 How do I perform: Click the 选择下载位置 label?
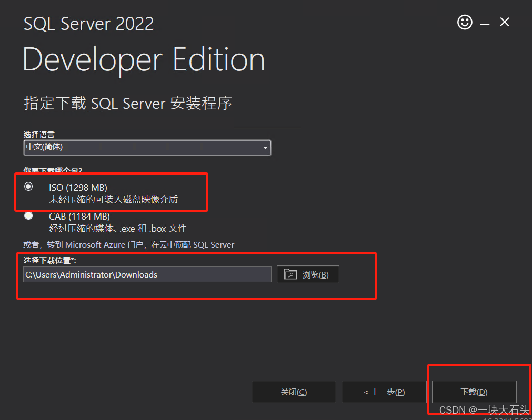point(50,260)
